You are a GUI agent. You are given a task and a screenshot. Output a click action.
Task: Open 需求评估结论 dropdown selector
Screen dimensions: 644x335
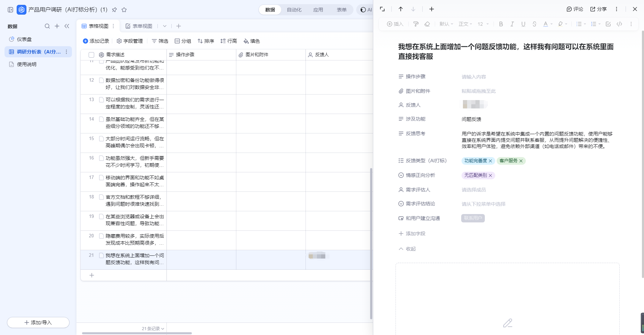pos(483,204)
